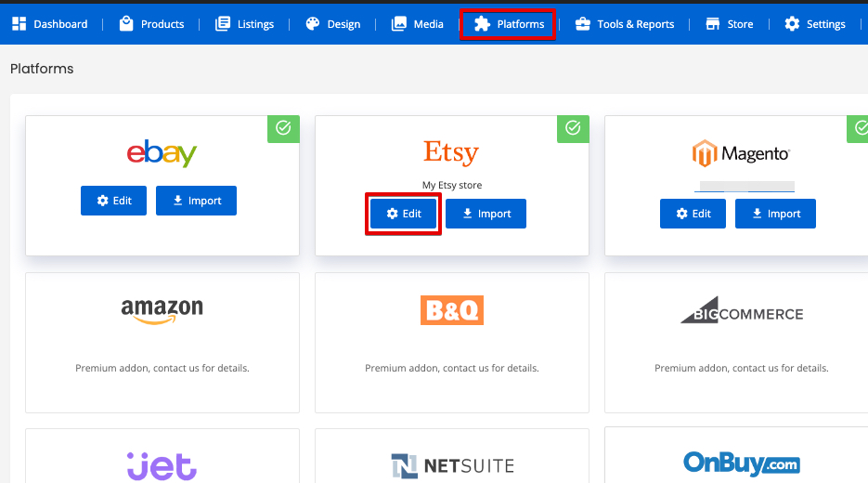Click the OnBuy.com logo
868x483 pixels.
pyautogui.click(x=742, y=464)
